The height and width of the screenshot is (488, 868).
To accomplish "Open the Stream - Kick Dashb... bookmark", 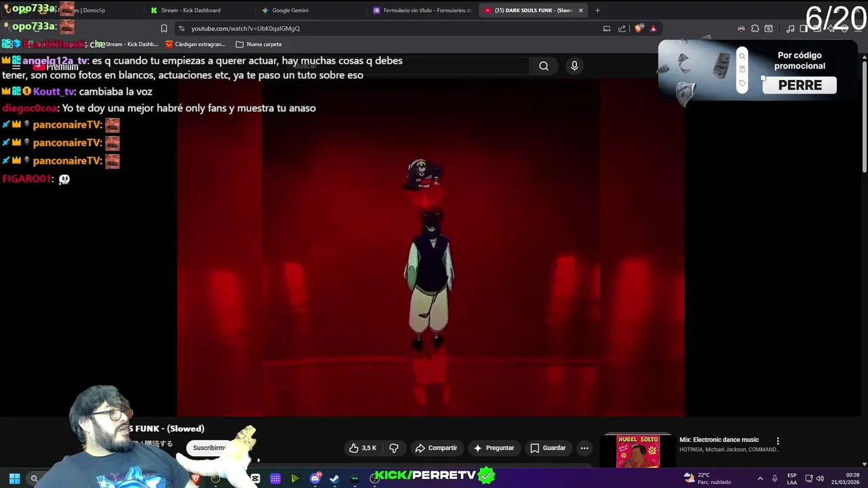I will tap(126, 44).
